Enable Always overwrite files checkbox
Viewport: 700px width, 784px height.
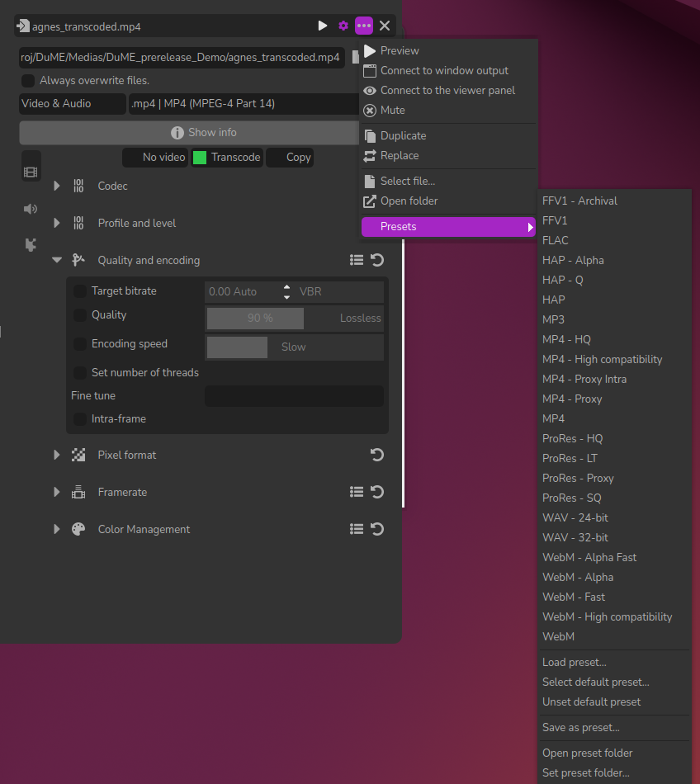(x=28, y=81)
